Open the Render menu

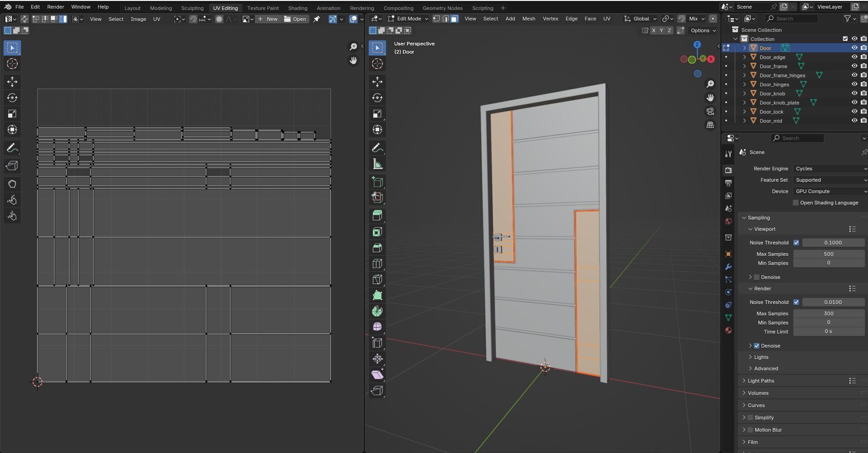tap(55, 7)
